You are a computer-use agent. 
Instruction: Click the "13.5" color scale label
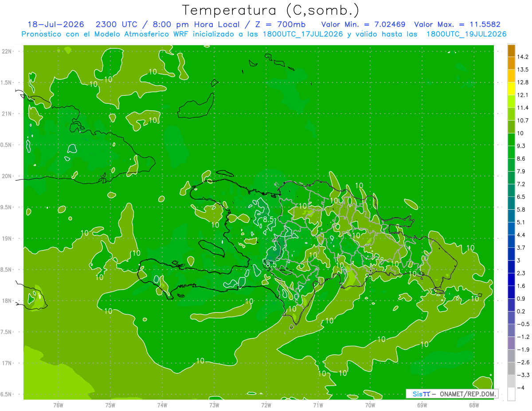pos(523,70)
